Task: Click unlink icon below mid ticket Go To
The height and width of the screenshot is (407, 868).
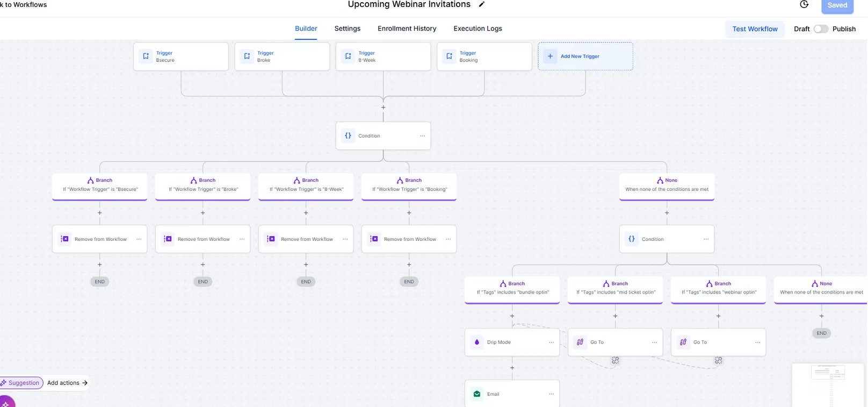Action: pyautogui.click(x=616, y=360)
